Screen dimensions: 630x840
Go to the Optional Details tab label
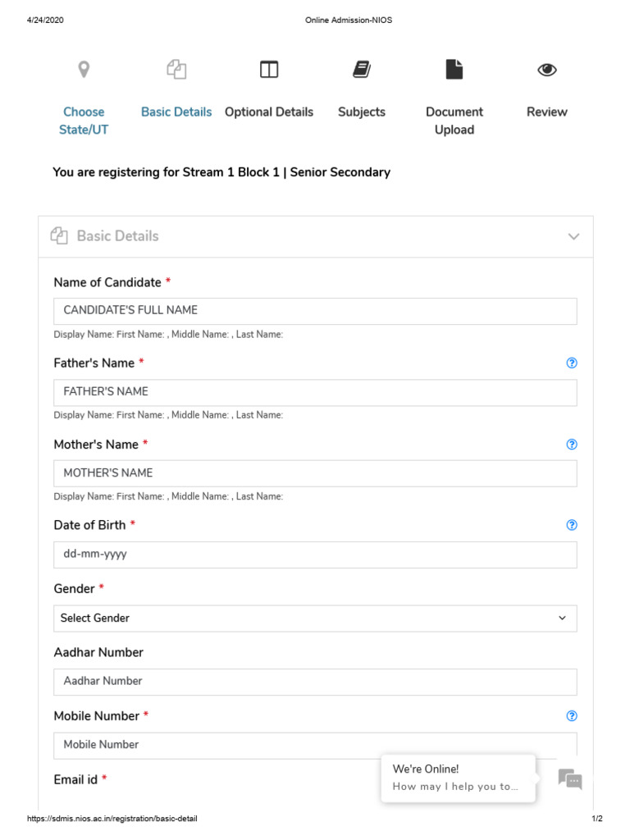point(269,112)
